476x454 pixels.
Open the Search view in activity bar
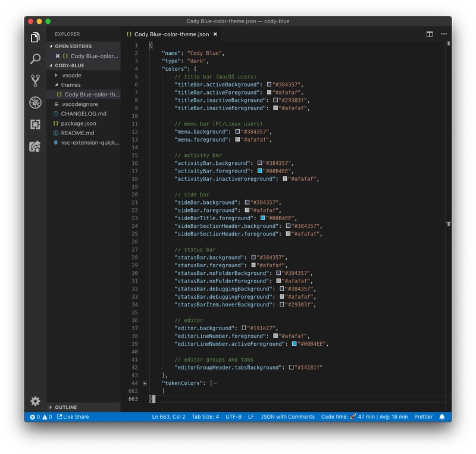click(35, 59)
